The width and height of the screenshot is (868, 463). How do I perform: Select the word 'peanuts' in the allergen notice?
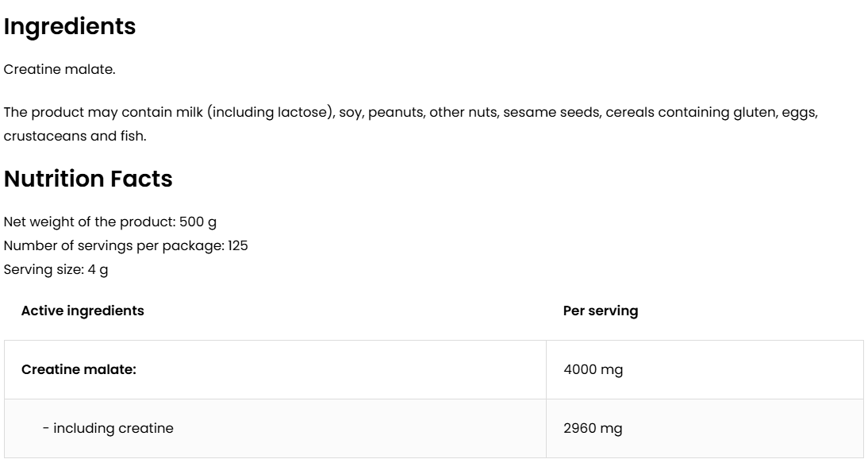tap(398, 112)
